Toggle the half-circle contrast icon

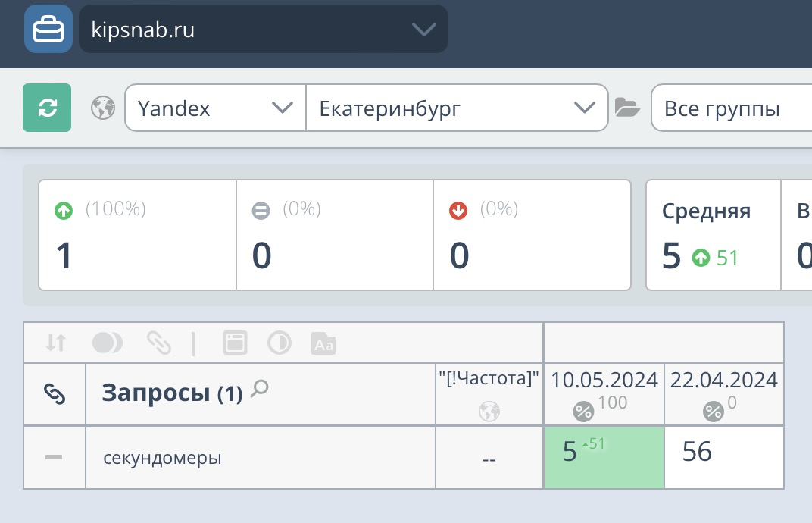coord(280,343)
